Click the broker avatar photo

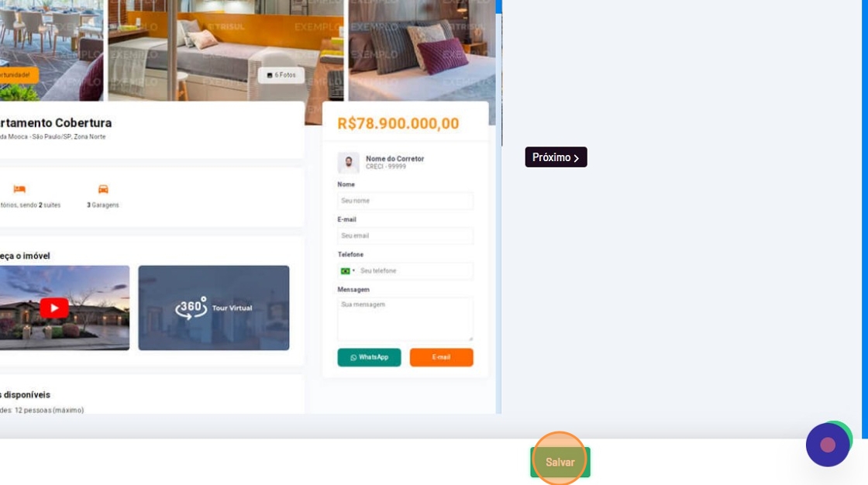tap(348, 163)
